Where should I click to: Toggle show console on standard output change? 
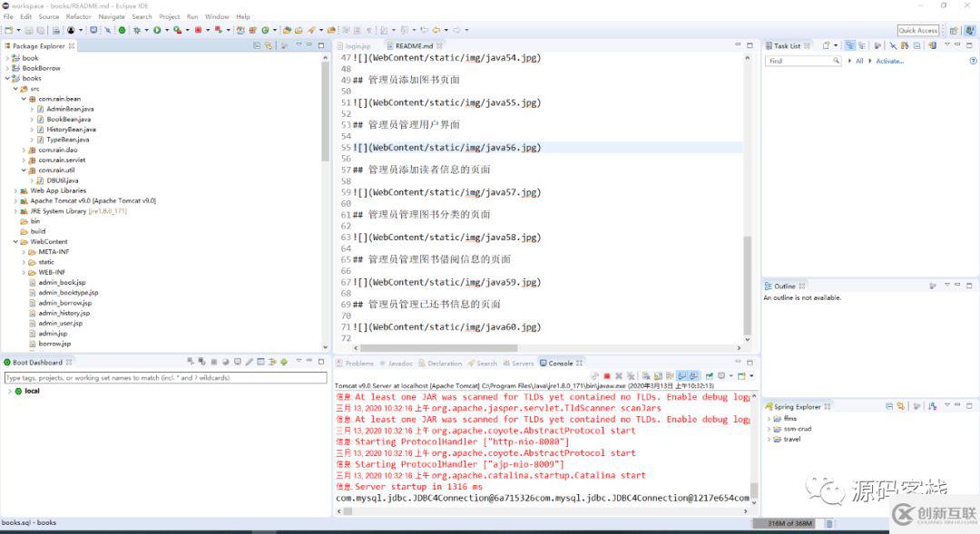coord(682,375)
